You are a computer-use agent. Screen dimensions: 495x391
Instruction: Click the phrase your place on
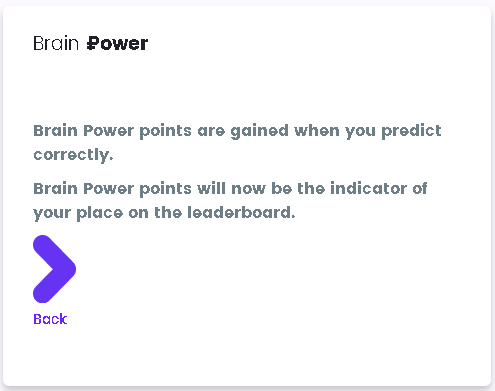tap(91, 213)
